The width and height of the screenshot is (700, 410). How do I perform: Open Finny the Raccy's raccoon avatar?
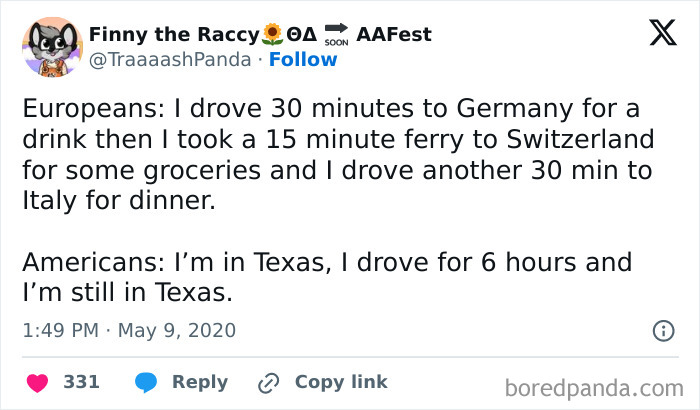tap(51, 47)
